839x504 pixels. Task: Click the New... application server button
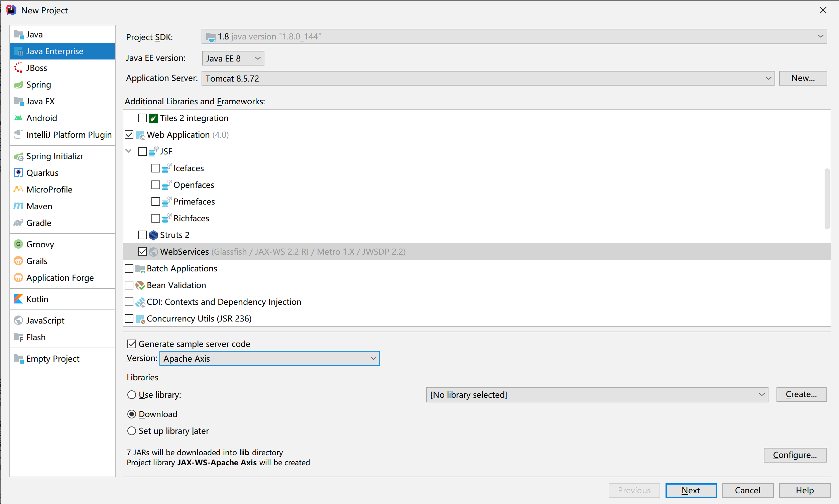tap(803, 78)
